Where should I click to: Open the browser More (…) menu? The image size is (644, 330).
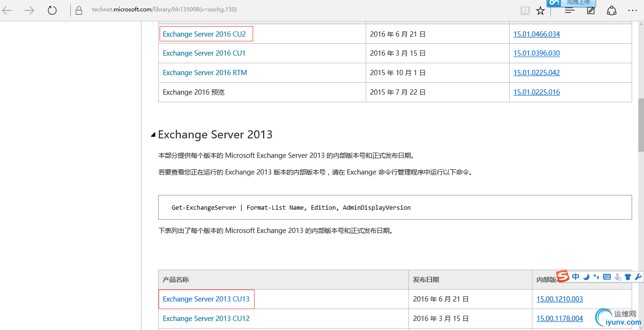633,10
